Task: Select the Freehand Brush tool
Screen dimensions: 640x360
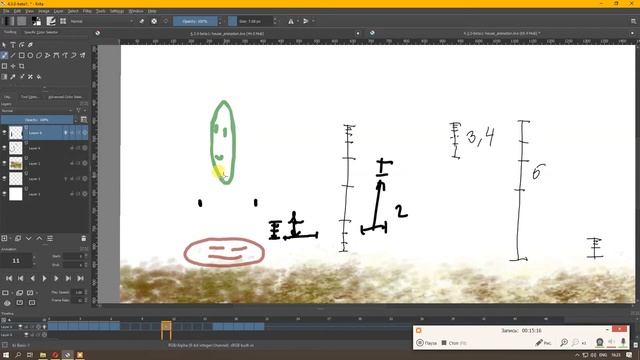Action: click(x=4, y=55)
